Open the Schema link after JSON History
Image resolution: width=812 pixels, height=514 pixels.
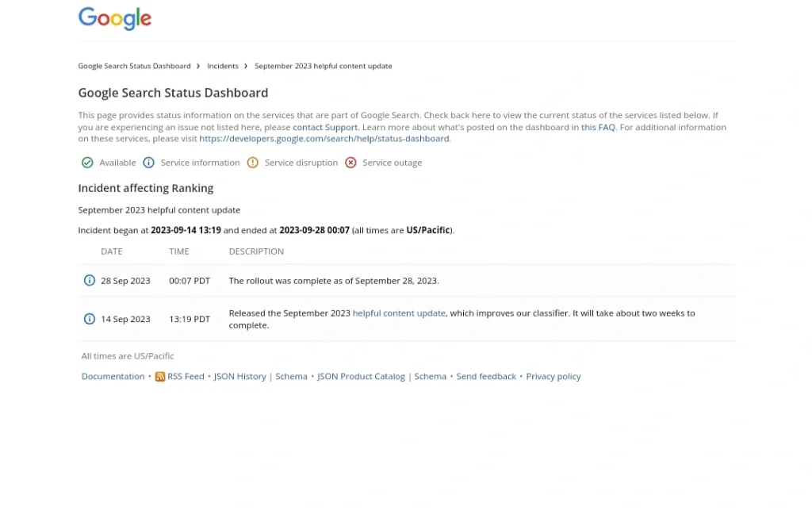click(x=291, y=376)
